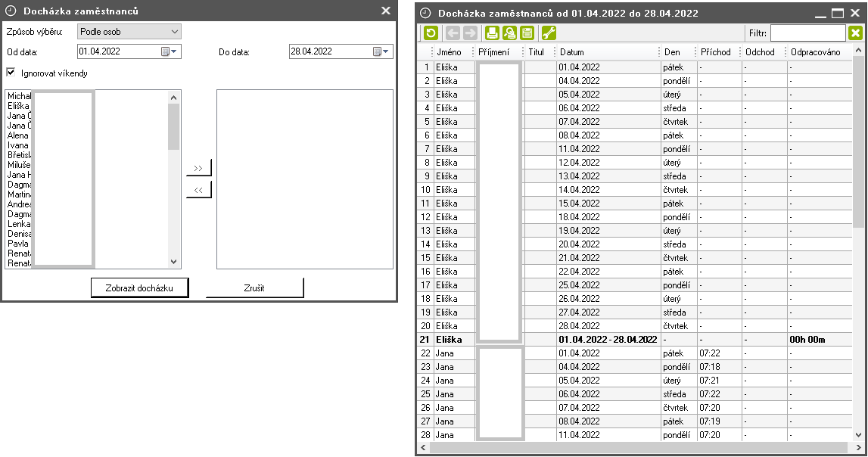Select Pavla in the person list
This screenshot has width=868, height=457.
tap(17, 243)
